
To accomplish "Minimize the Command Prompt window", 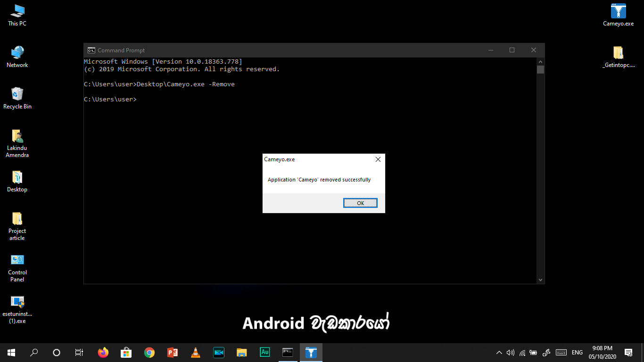I will pos(490,50).
